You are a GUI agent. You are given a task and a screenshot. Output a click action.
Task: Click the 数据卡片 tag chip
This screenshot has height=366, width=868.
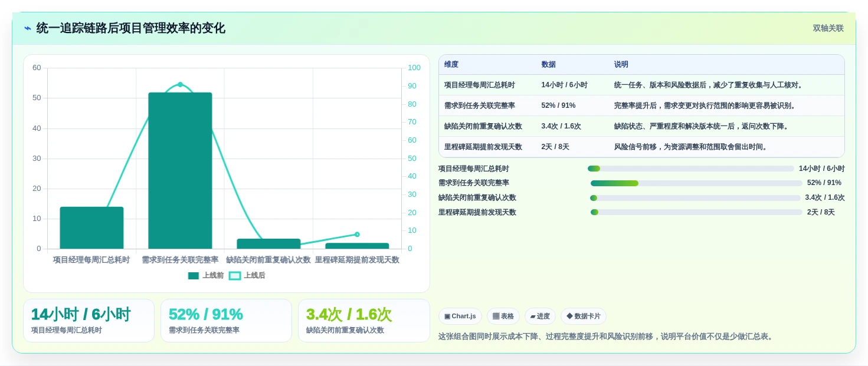click(x=584, y=316)
